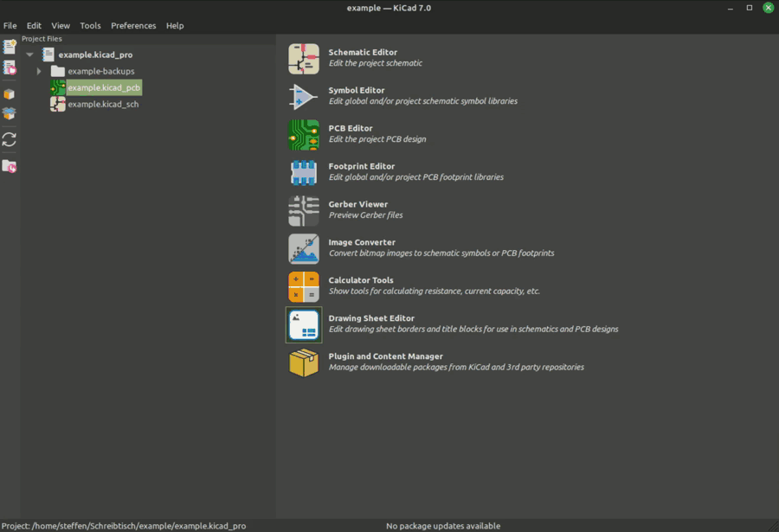Open the Symbol Editor icon
Viewport: 779px width, 532px height.
pyautogui.click(x=304, y=96)
